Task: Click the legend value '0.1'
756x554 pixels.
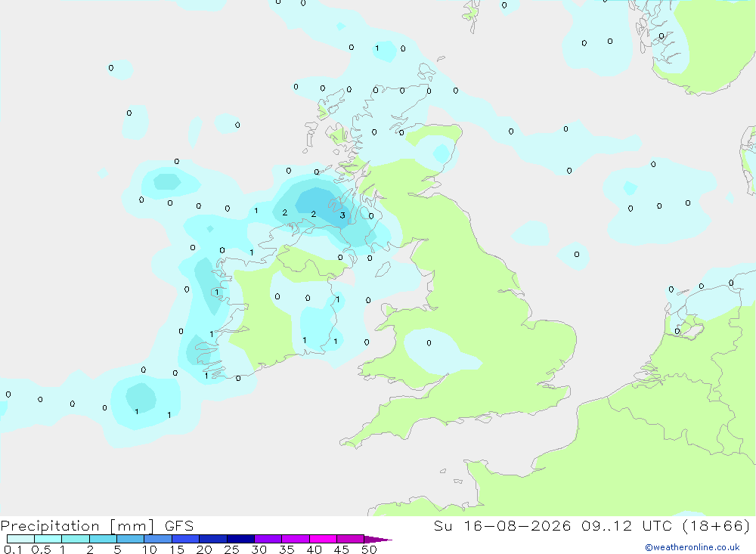Action: pyautogui.click(x=13, y=549)
